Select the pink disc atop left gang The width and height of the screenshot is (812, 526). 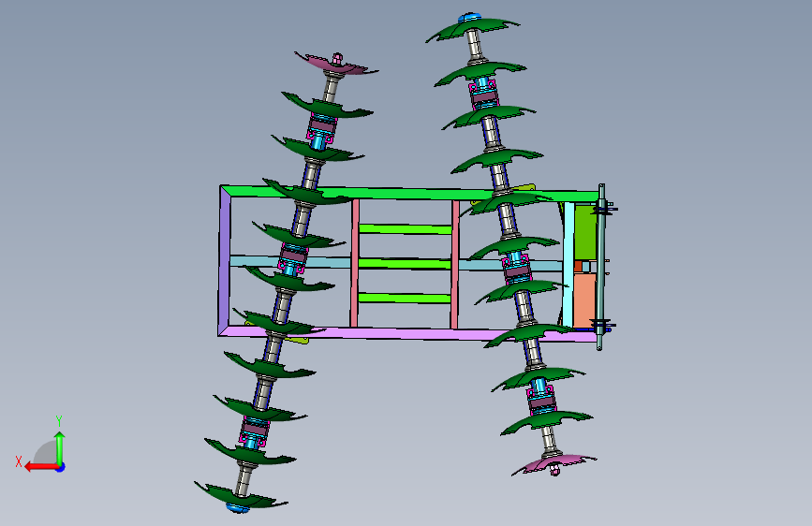coord(335,65)
